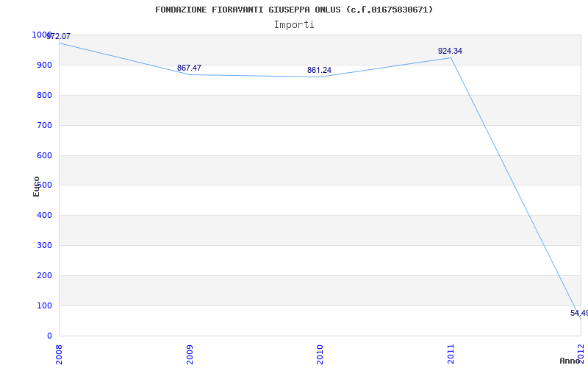Click the 867.47 data label

pos(189,68)
